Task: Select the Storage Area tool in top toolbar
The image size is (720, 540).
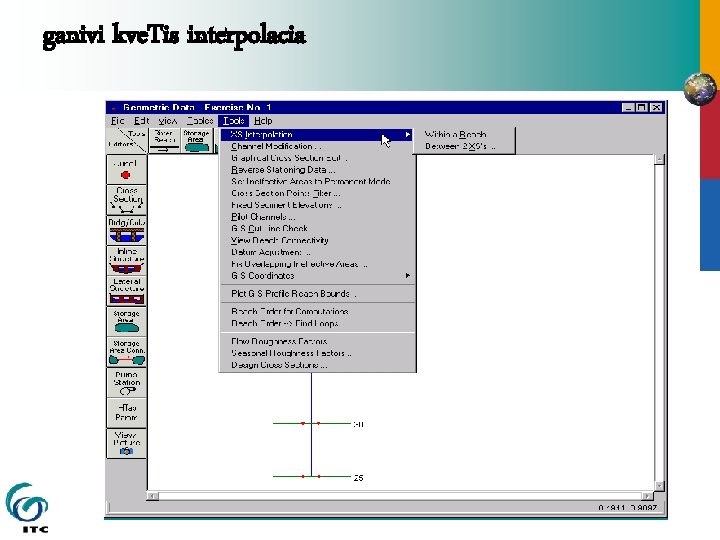Action: 196,140
